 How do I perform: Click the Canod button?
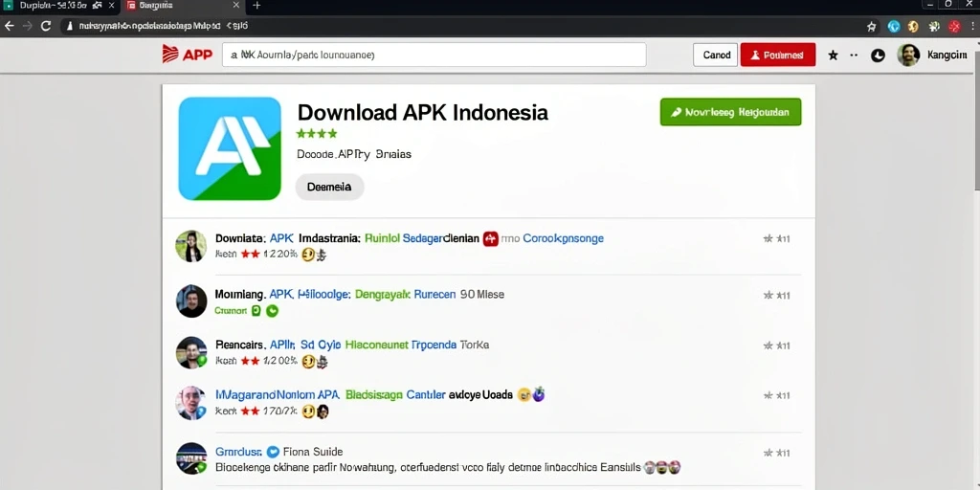716,55
